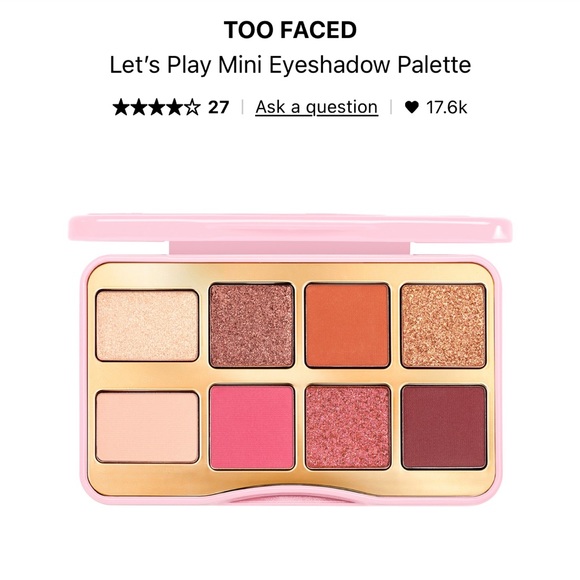
Task: Click the empty fifth rating star
Action: (192, 107)
